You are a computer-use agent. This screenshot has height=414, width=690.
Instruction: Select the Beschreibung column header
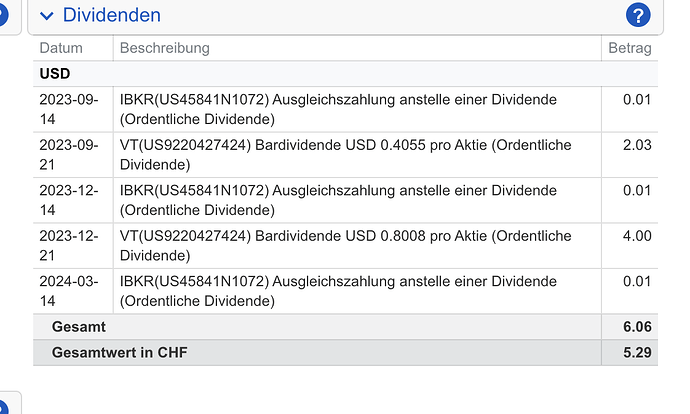165,48
